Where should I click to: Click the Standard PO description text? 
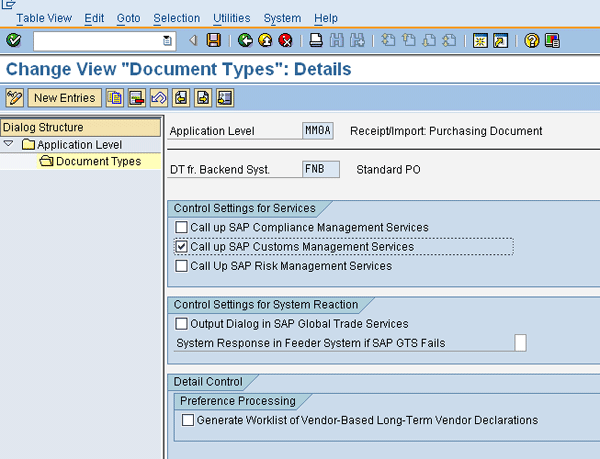pyautogui.click(x=388, y=169)
